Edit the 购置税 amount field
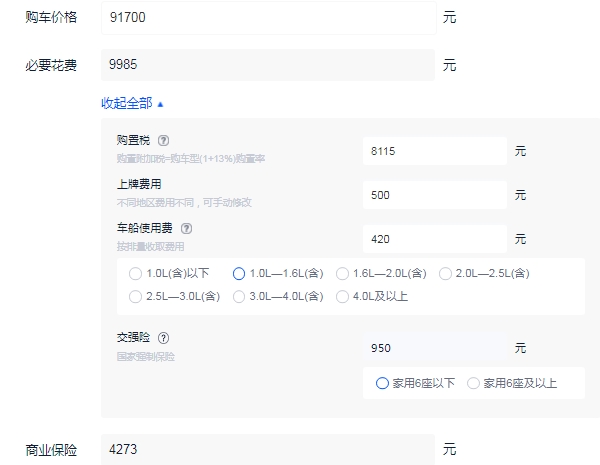600x465 pixels. (x=434, y=151)
